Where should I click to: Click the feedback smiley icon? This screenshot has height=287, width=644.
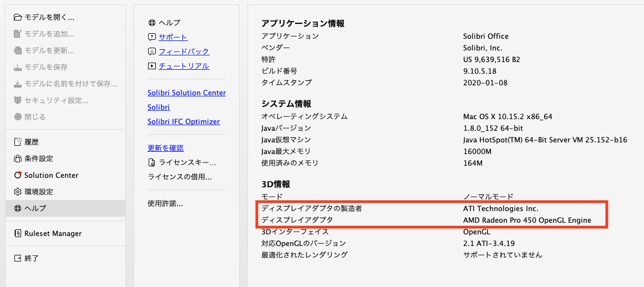point(152,52)
